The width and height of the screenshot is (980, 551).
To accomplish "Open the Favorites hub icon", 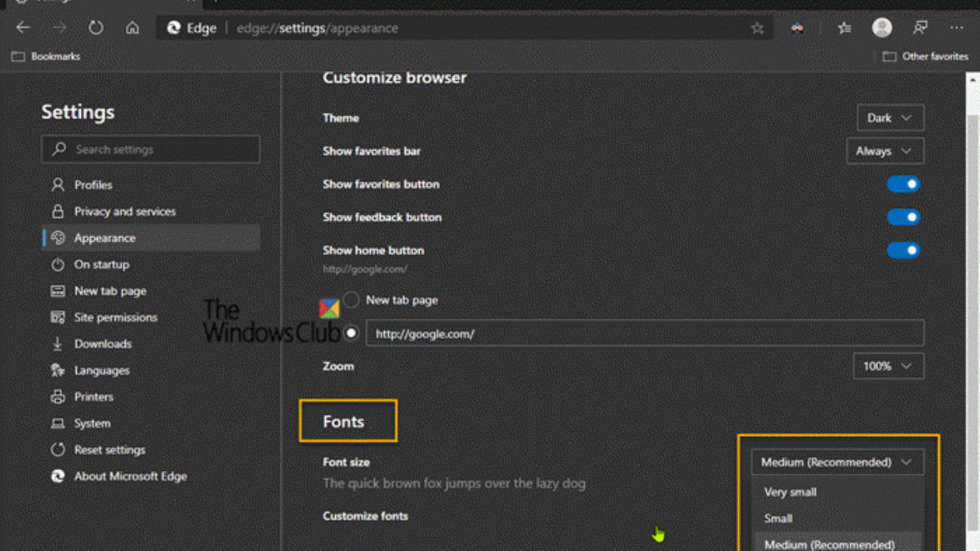I will (x=844, y=28).
